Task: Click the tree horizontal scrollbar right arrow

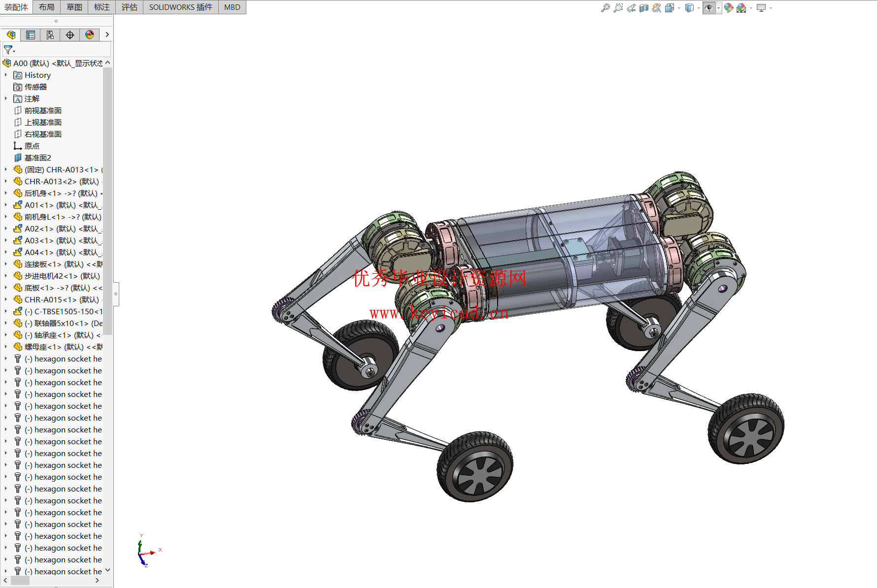Action: [97, 581]
